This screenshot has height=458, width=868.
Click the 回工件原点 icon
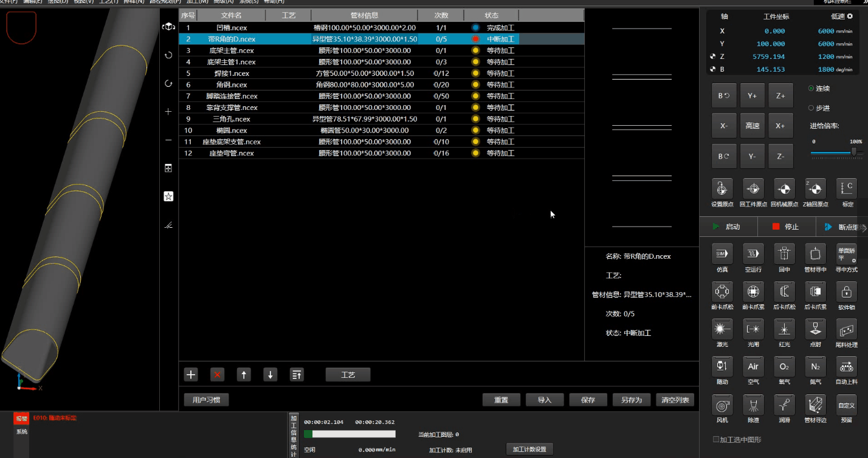coord(753,188)
